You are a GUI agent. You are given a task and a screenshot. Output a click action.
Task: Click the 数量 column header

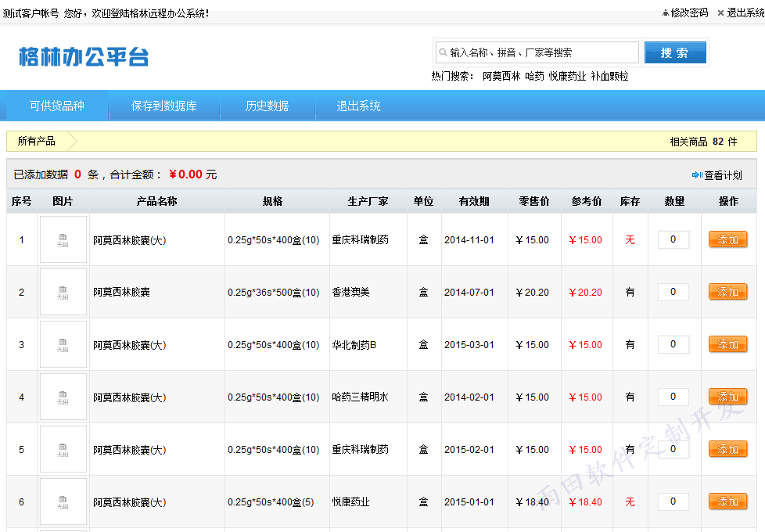pos(675,201)
